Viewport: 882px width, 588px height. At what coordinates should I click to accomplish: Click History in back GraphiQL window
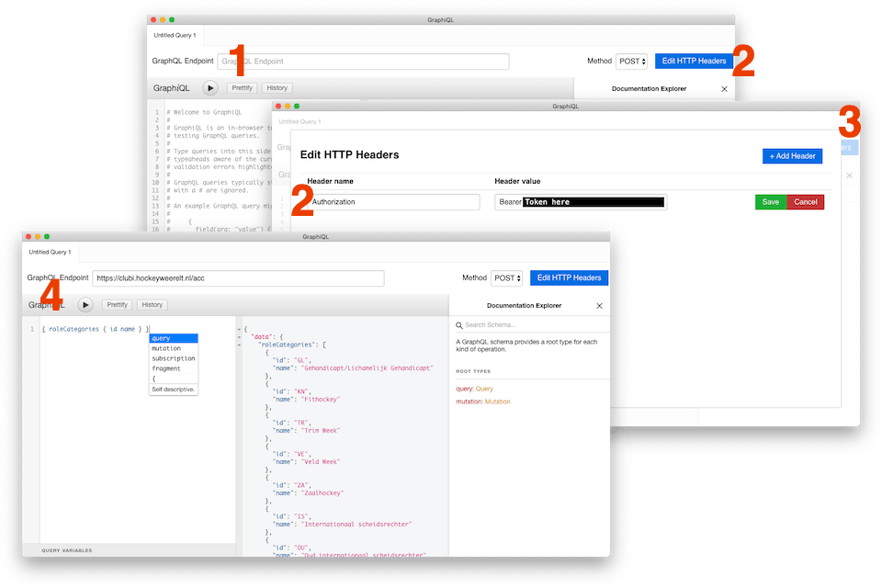pyautogui.click(x=277, y=88)
